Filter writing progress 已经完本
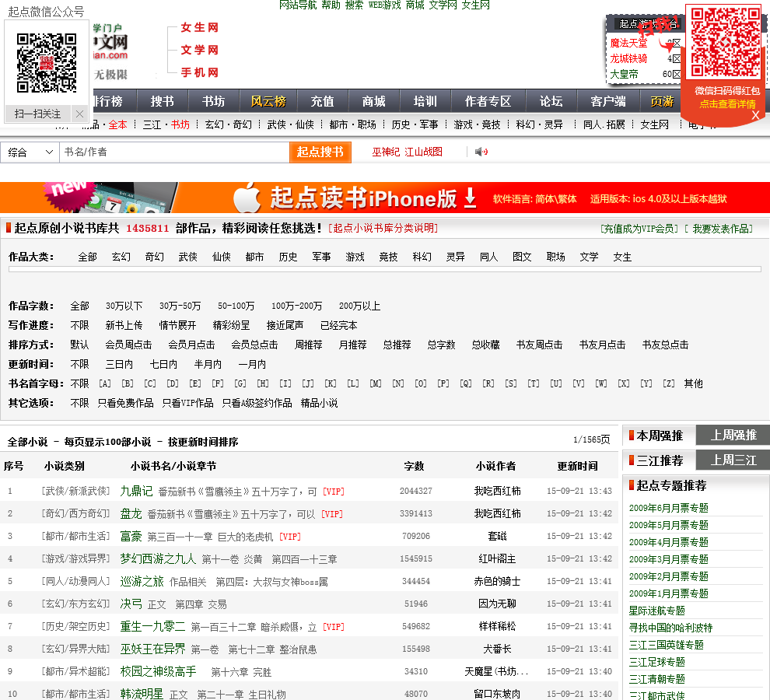Viewport: 770px width, 700px height. [x=339, y=326]
